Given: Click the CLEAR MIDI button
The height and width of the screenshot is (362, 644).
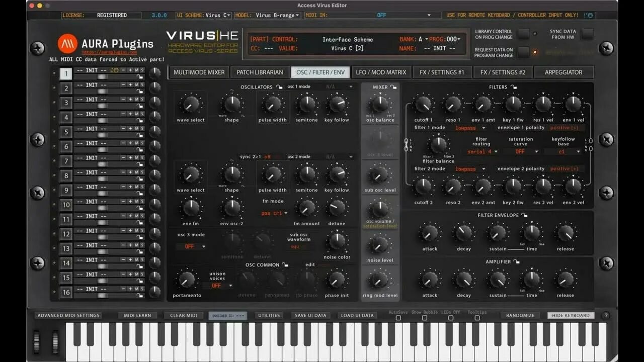Looking at the screenshot, I should point(184,315).
